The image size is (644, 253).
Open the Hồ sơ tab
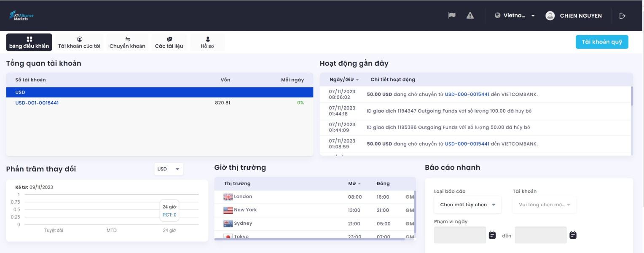pos(207,42)
